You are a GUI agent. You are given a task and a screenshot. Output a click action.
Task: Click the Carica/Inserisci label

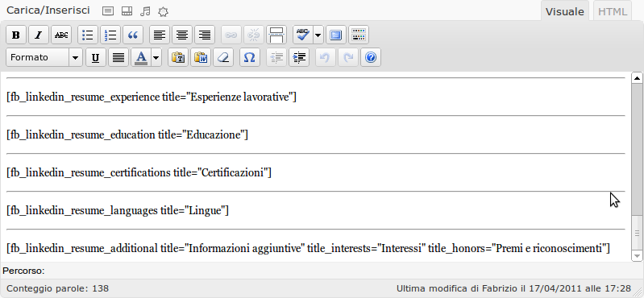point(48,10)
